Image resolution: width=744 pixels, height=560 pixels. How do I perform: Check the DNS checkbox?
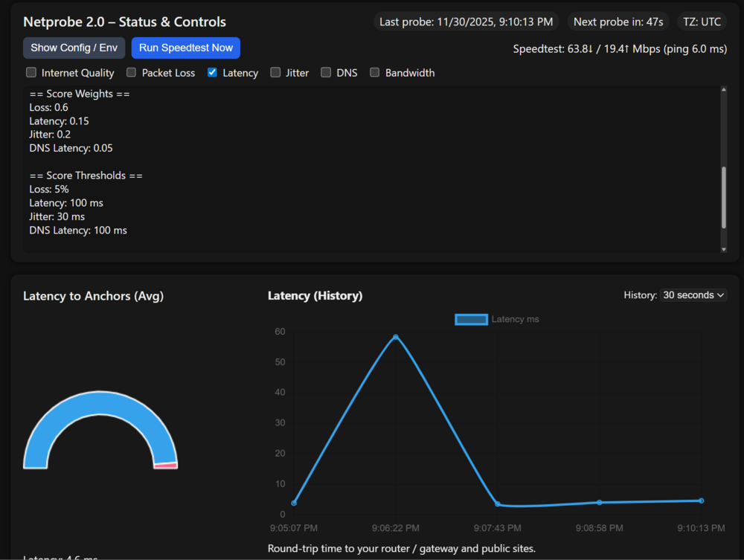click(x=326, y=73)
